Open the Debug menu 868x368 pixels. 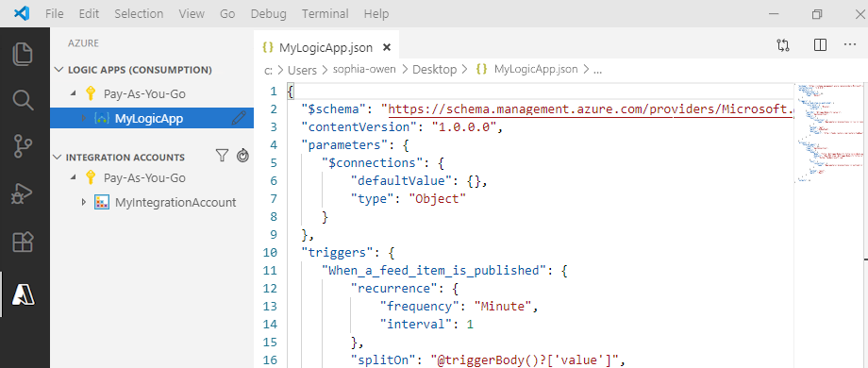coord(268,14)
